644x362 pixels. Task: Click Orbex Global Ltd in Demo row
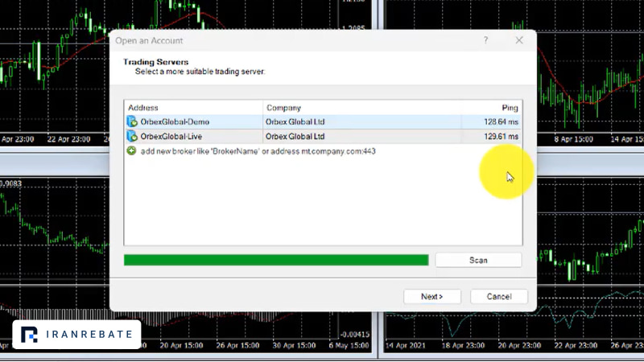coord(295,122)
